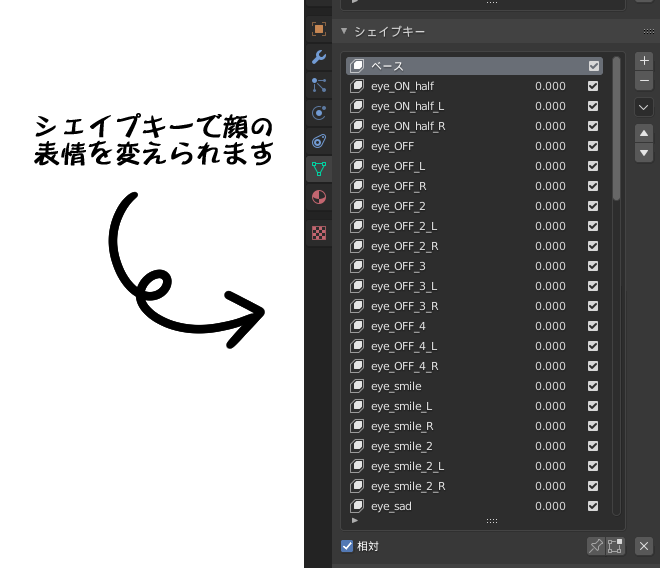This screenshot has width=660, height=568.
Task: Uncheck the eye_smile shape key checkbox
Action: coord(593,386)
